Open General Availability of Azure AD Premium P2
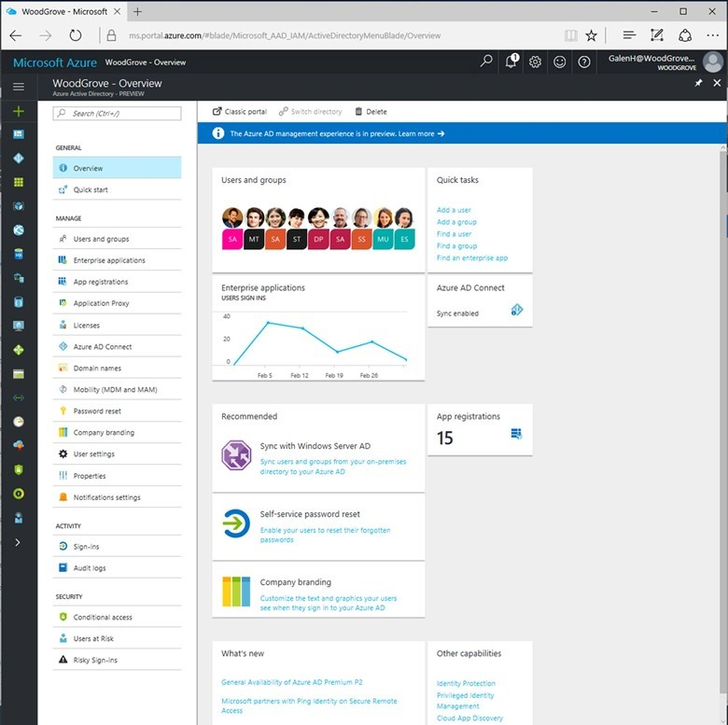The height and width of the screenshot is (725, 728). coord(291,682)
